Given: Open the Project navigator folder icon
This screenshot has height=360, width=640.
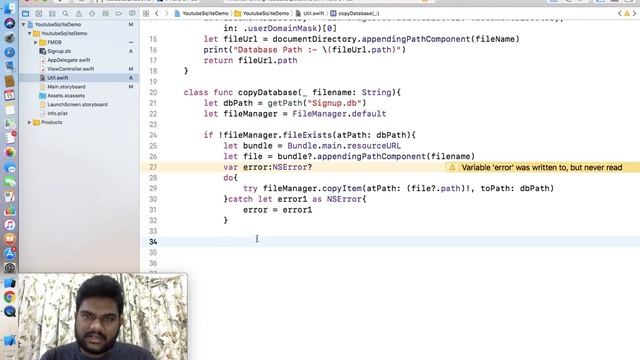Looking at the screenshot, I should click(26, 13).
